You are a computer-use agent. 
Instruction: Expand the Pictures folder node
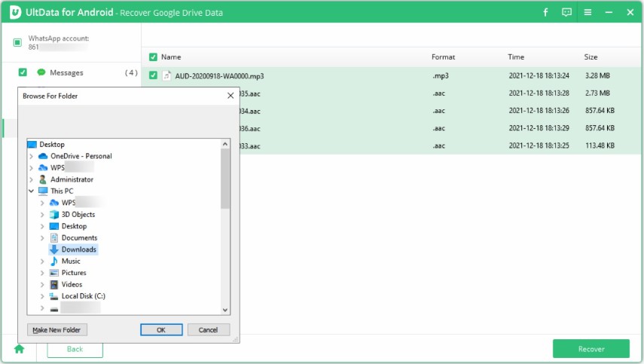click(x=42, y=273)
